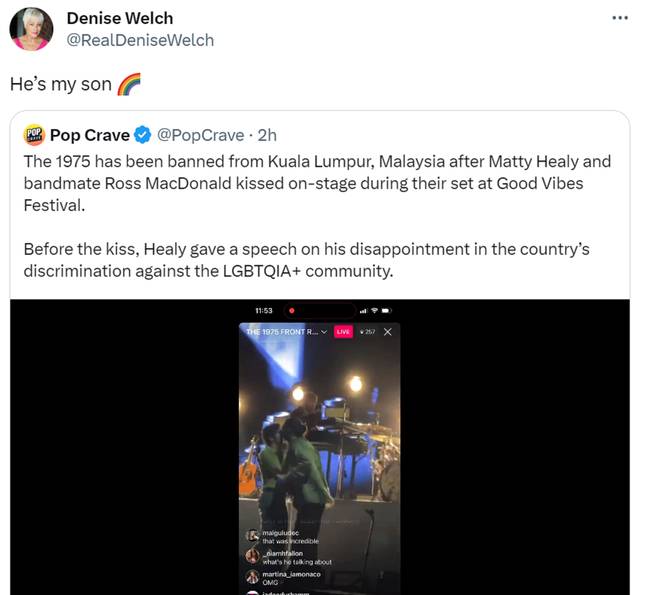Click maiguludec's comment avatar in the stream

pos(253,536)
